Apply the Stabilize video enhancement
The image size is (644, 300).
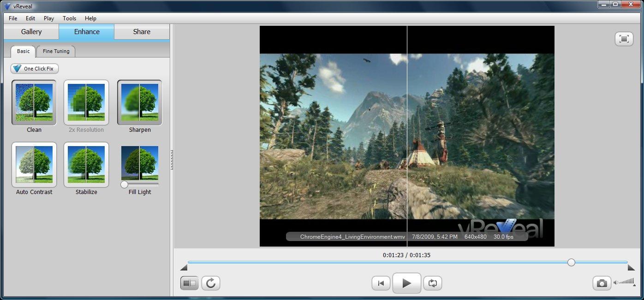click(86, 165)
